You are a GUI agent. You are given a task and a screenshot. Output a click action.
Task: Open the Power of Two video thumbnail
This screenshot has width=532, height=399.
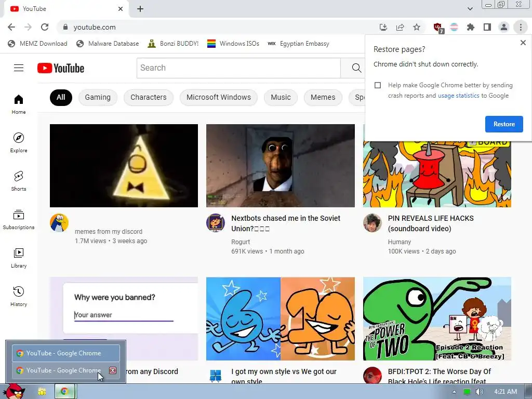point(437,318)
